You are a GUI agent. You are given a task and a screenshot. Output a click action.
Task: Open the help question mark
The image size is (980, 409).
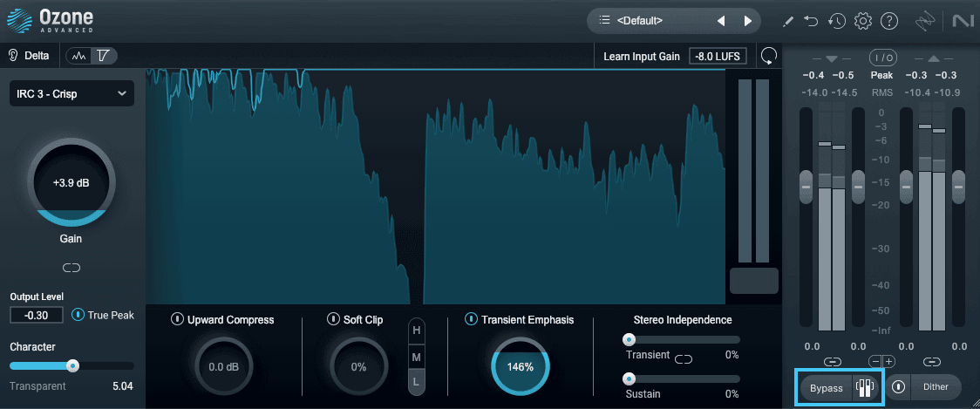[888, 21]
